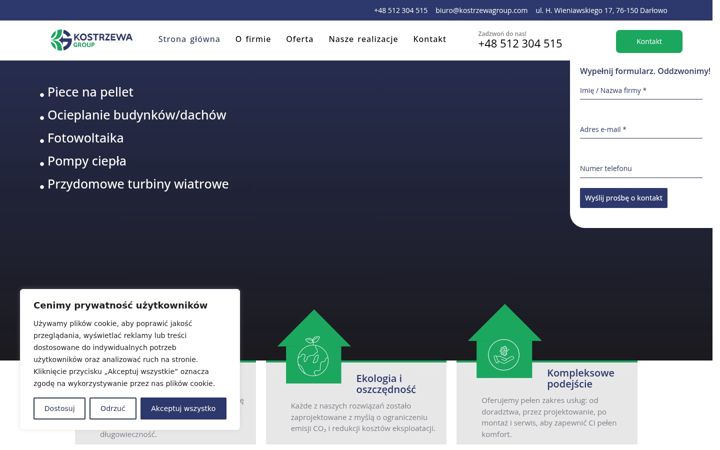Image resolution: width=720 pixels, height=450 pixels.
Task: Click the Przydomowe turbiny wiatrowe list item
Action: (138, 184)
